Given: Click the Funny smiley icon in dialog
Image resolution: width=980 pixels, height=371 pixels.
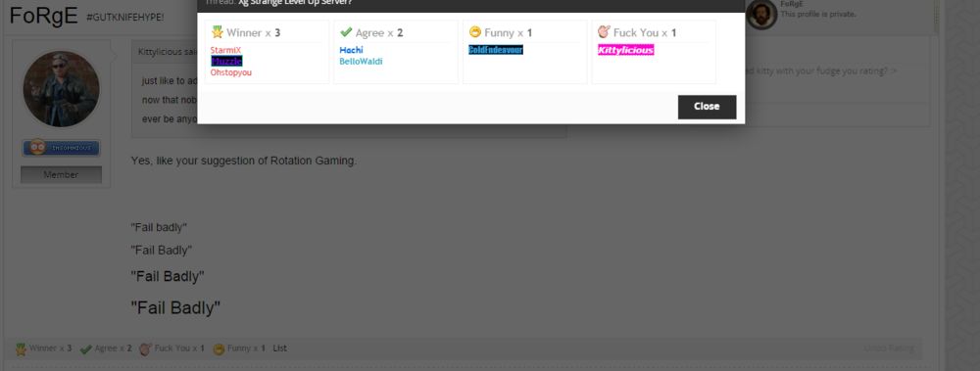Looking at the screenshot, I should pos(475,32).
